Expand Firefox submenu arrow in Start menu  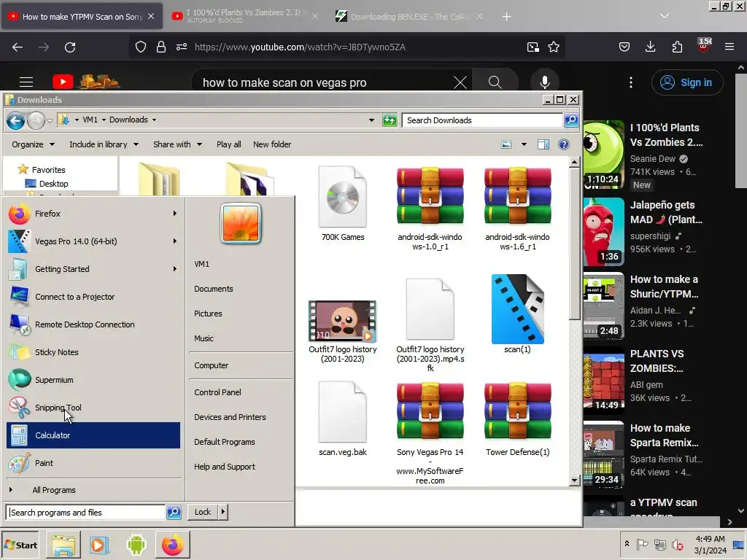(175, 214)
